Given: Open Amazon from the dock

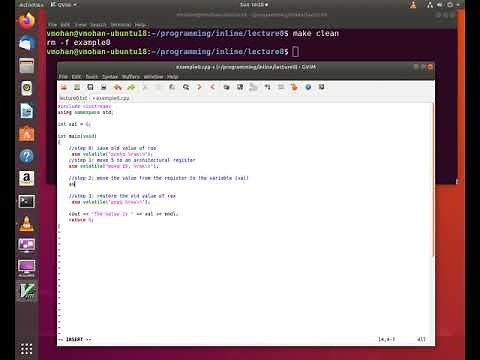Looking at the screenshot, I should [x=27, y=179].
